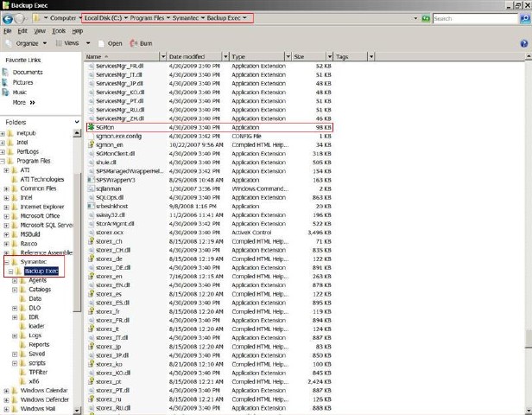The width and height of the screenshot is (532, 415).
Task: Click the Forward navigation arrow
Action: coord(20,19)
